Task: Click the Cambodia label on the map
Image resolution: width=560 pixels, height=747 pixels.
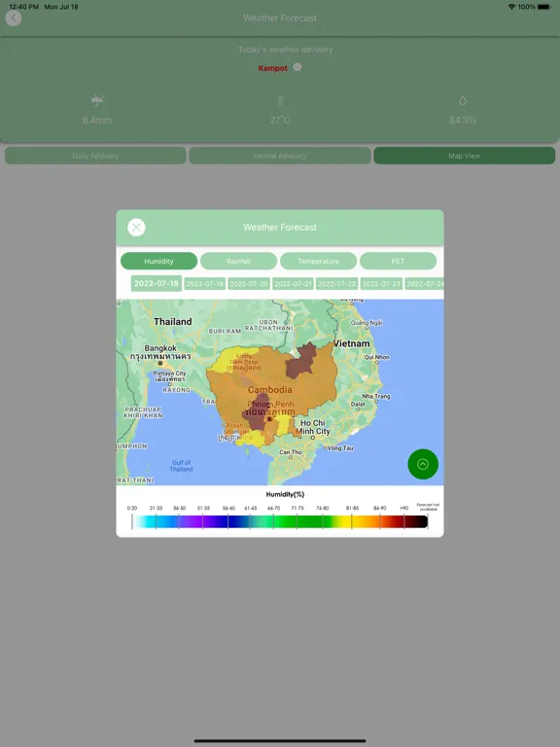Action: [270, 390]
